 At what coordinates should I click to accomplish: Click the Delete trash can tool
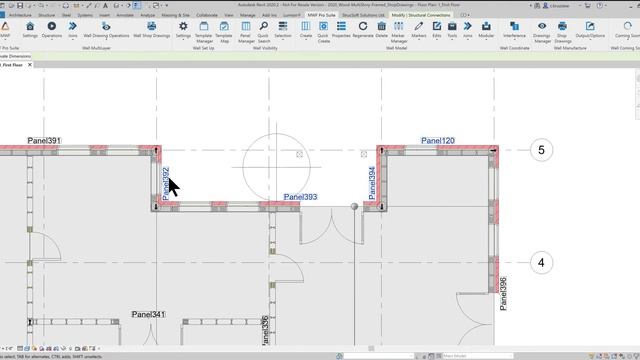tap(381, 29)
